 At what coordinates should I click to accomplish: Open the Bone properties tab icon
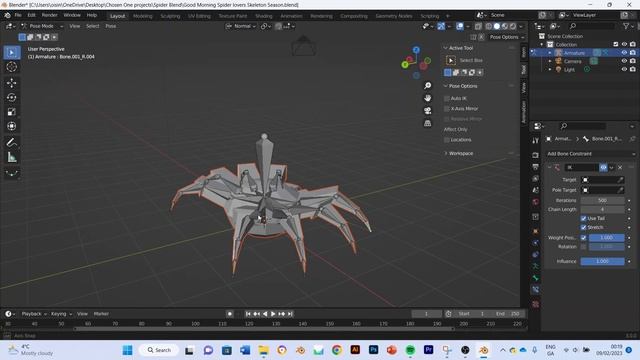click(x=535, y=278)
